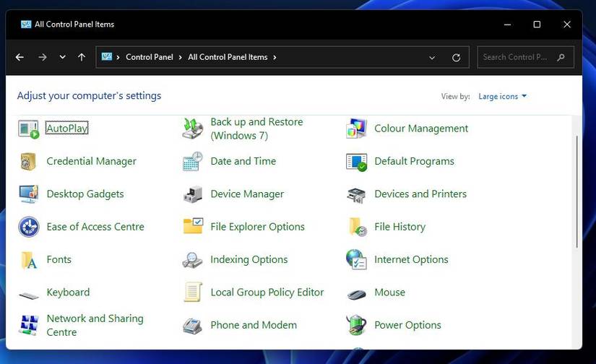Select All Control Panel Items breadcrumb
Viewport: 596px width, 364px height.
228,57
